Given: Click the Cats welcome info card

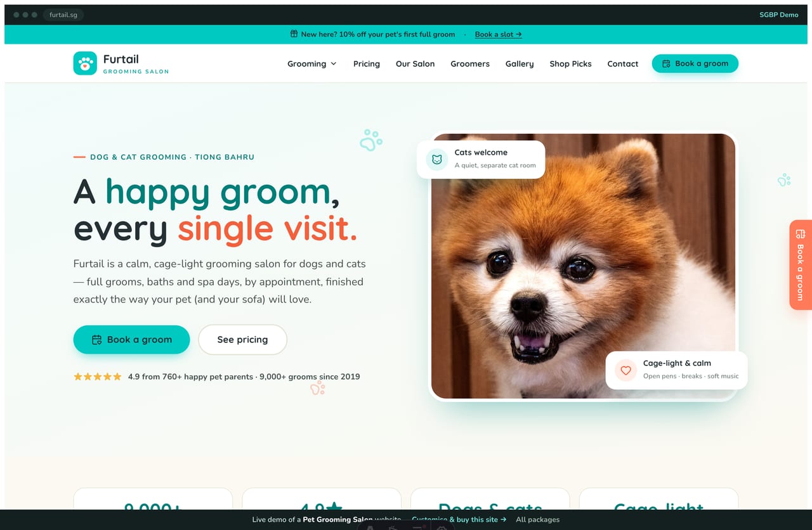Looking at the screenshot, I should (x=481, y=159).
